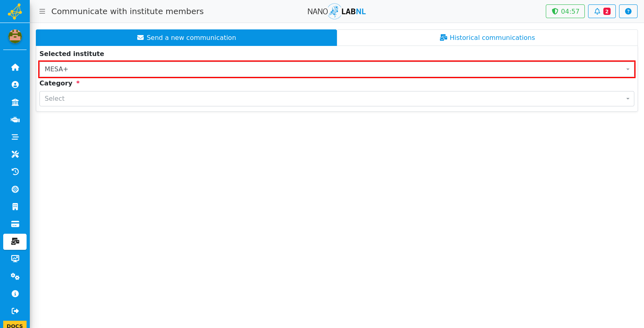Click the credit card billing icon
Viewport: 644px width, 328px height.
point(15,224)
